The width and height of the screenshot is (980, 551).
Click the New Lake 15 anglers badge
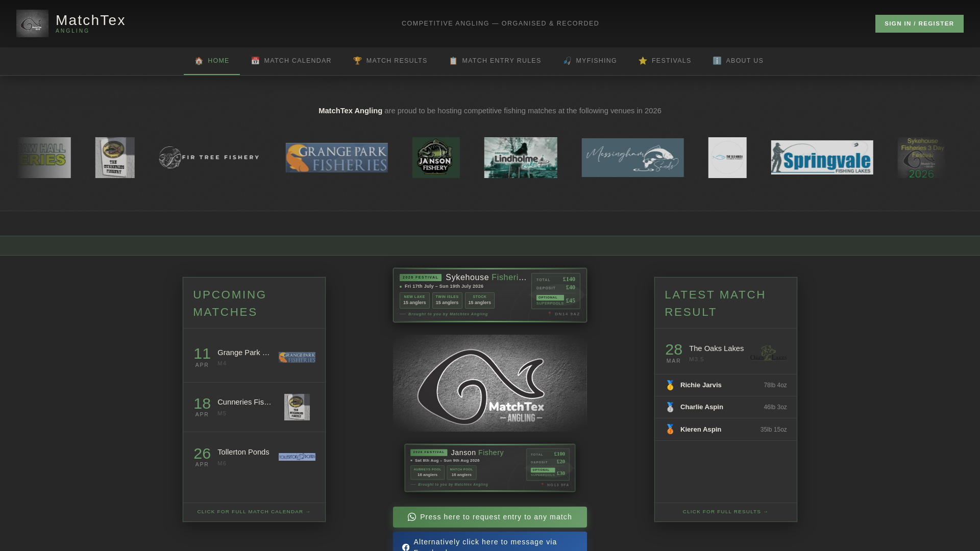(x=414, y=300)
